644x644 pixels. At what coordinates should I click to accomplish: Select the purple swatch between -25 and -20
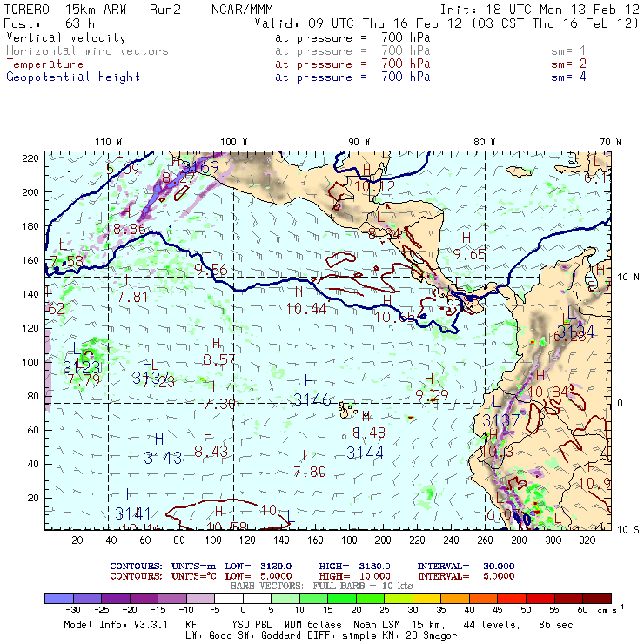[x=116, y=598]
